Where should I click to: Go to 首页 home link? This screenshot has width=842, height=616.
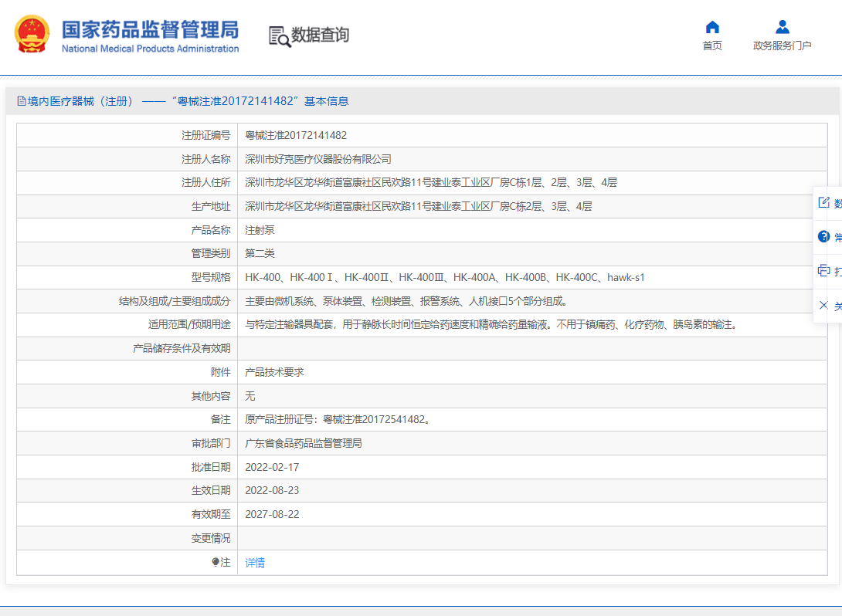click(712, 46)
